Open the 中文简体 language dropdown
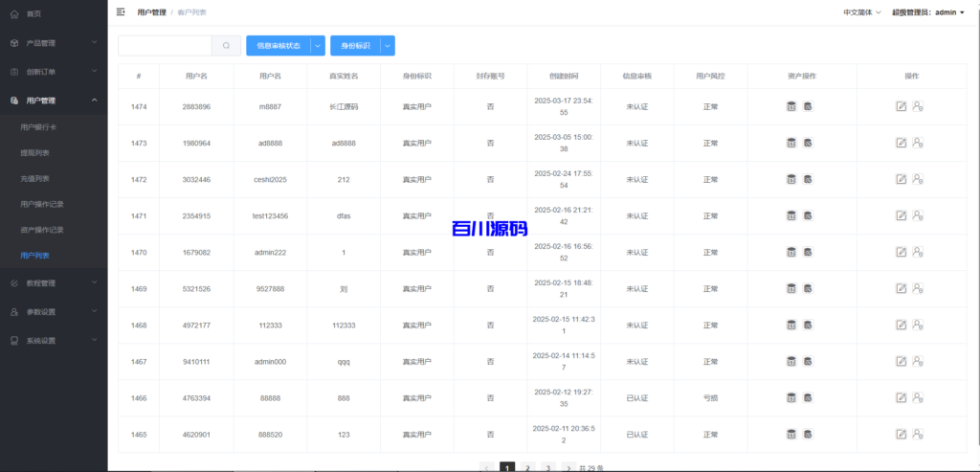980x472 pixels. (862, 11)
